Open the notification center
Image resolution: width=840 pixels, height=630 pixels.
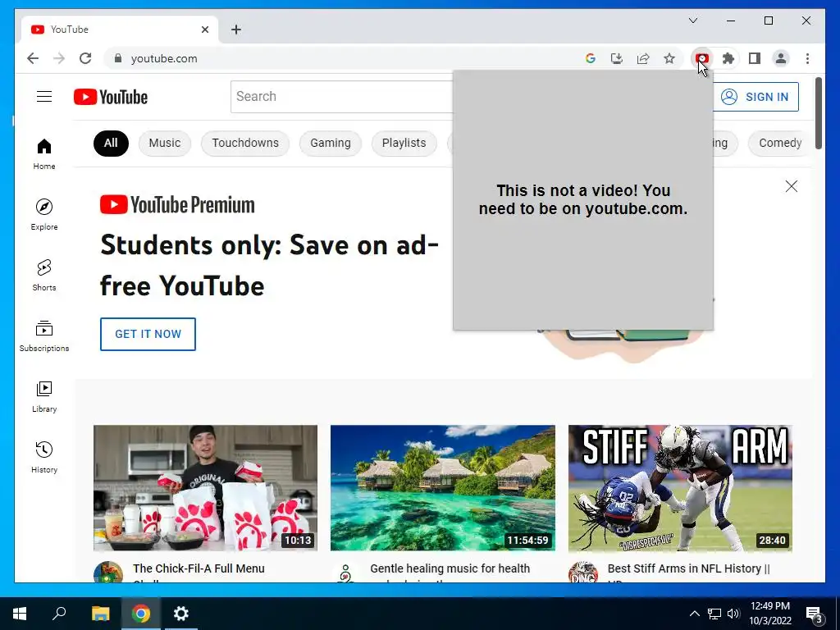815,615
